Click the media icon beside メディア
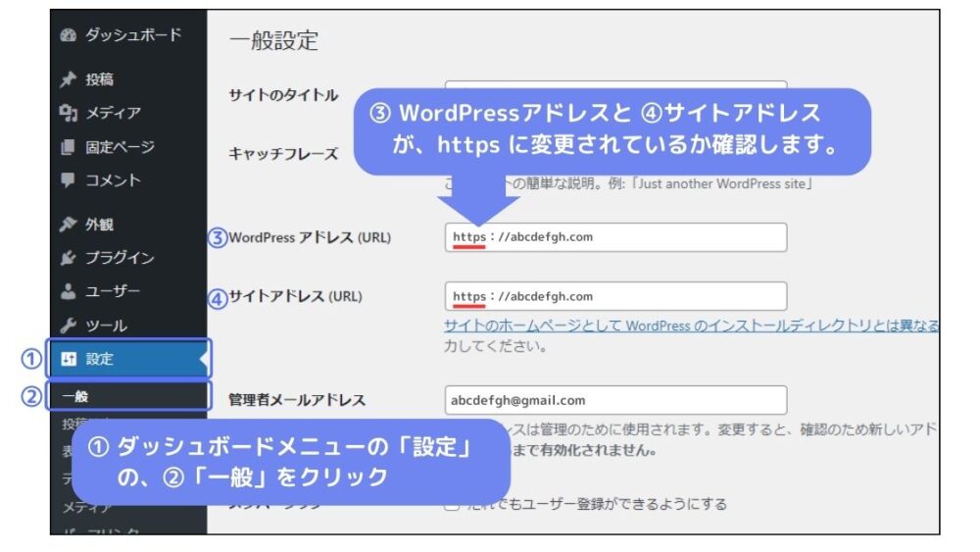This screenshot has height=552, width=980. pyautogui.click(x=69, y=113)
